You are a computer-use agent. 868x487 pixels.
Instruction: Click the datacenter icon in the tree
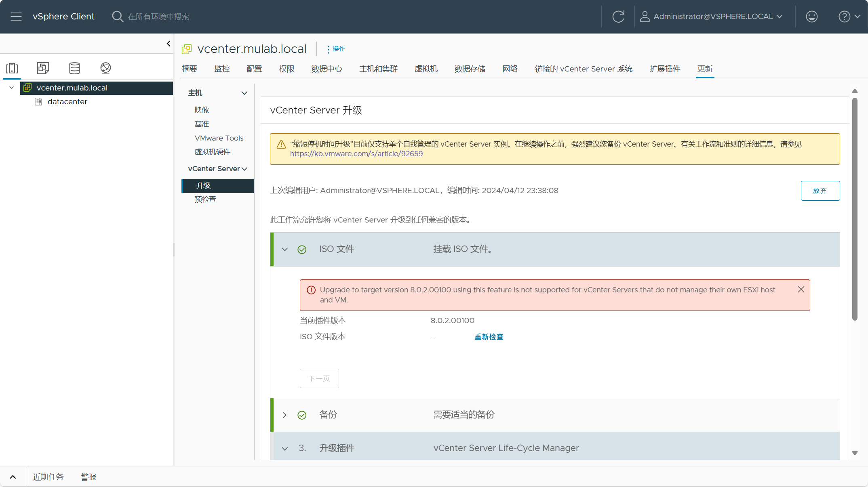tap(38, 101)
